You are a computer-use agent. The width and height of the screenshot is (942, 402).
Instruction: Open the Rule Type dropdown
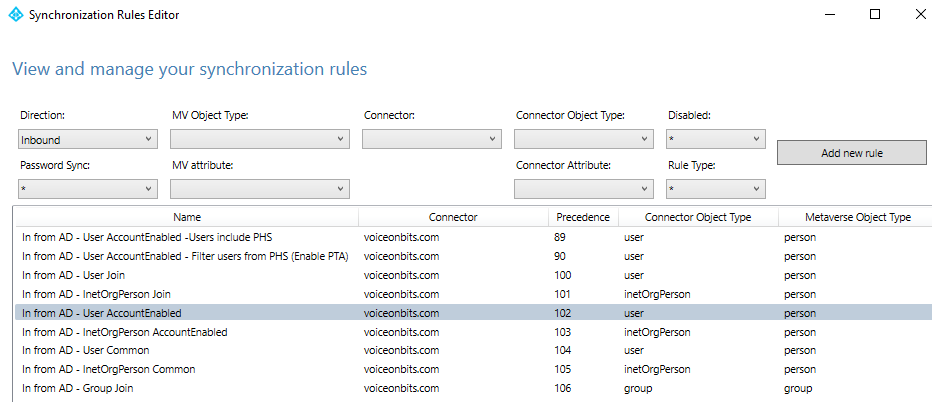[x=715, y=189]
